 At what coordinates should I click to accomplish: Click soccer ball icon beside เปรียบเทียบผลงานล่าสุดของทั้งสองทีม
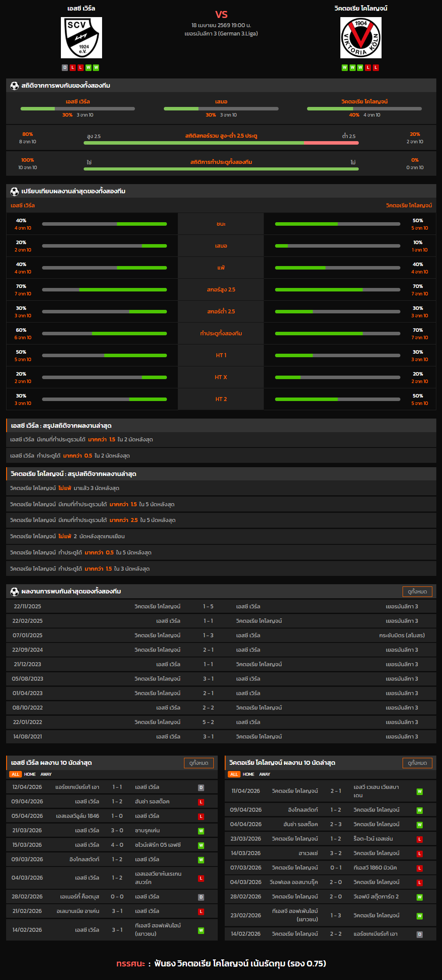14,192
